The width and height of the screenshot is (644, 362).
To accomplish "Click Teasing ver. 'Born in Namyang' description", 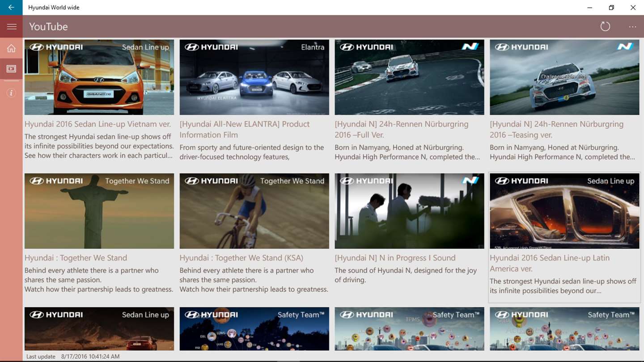I will click(x=562, y=152).
